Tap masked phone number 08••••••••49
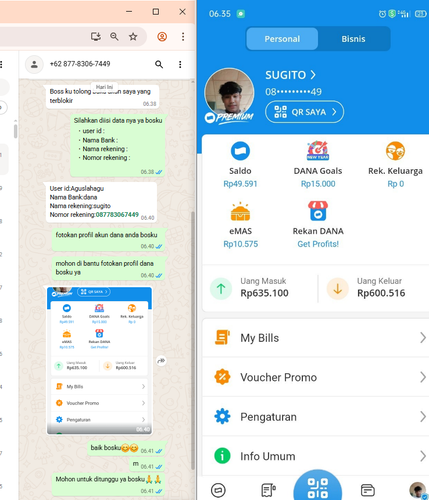Screen dimensions: 429x500 pyautogui.click(x=293, y=92)
